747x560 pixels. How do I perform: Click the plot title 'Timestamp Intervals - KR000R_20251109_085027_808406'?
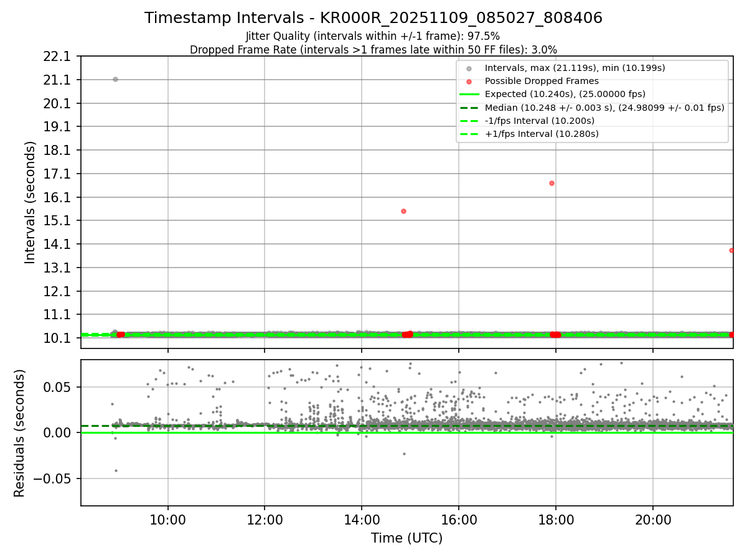pos(374,18)
